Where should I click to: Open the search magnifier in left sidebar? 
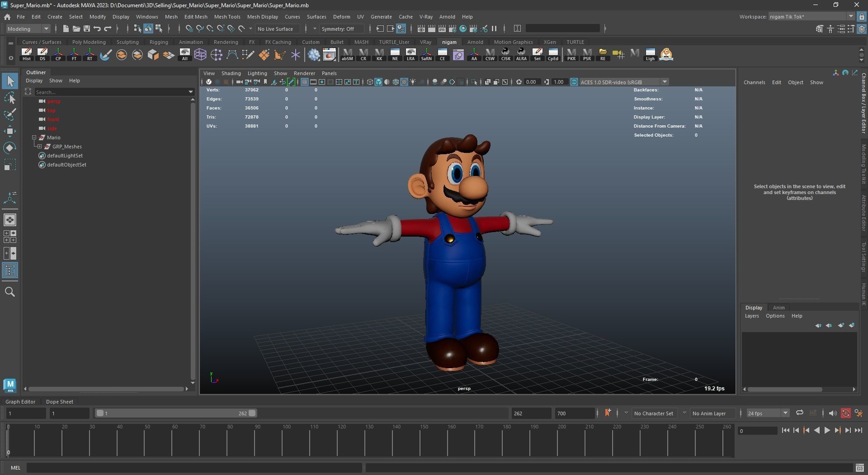pos(10,292)
